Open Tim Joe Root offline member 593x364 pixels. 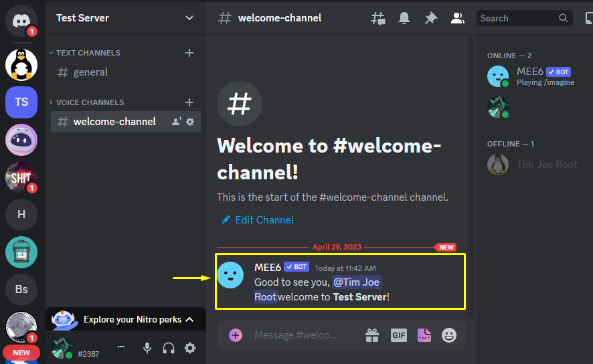533,165
